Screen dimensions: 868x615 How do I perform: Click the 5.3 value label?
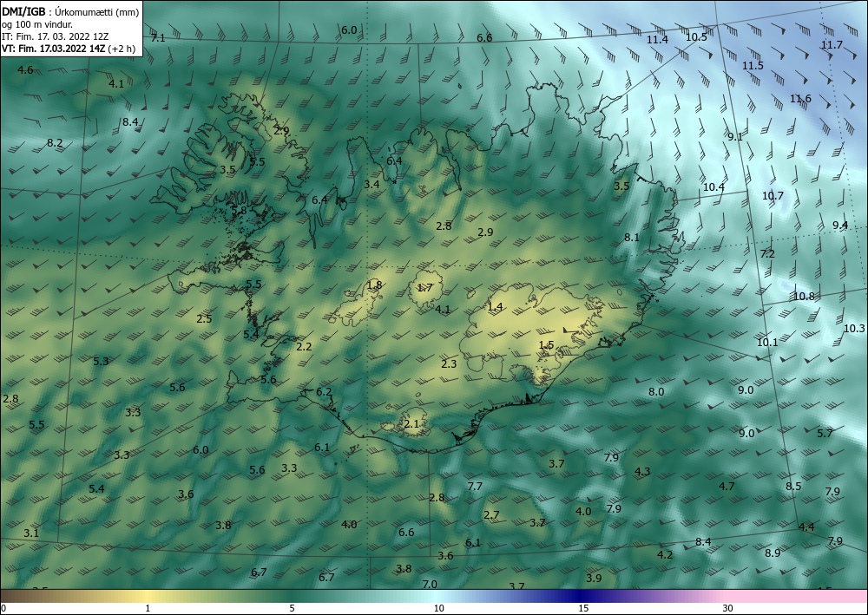pos(101,361)
